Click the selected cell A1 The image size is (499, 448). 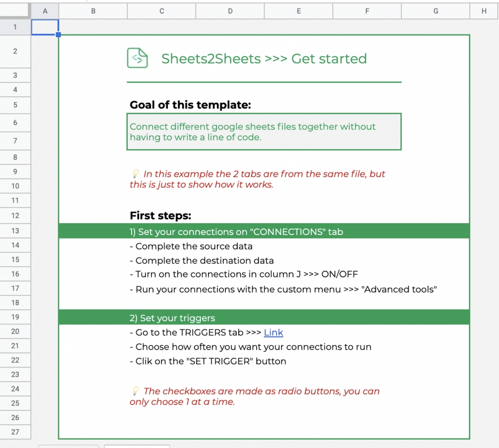(x=45, y=27)
